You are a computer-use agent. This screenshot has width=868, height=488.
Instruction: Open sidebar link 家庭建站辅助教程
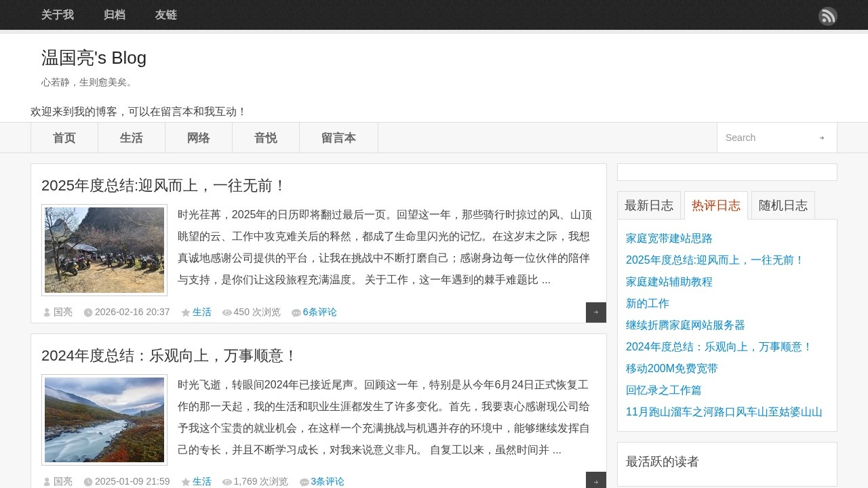point(669,282)
